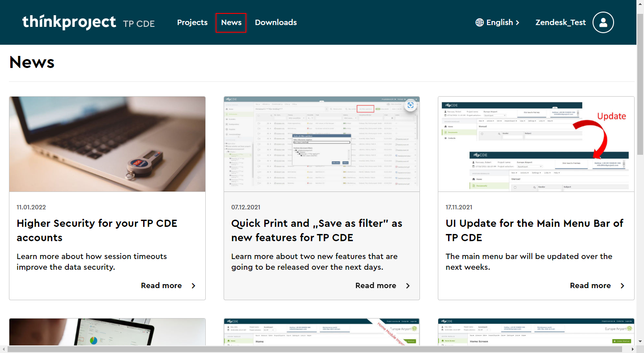
Task: Open the Zendesk_Test account menu
Action: pyautogui.click(x=560, y=22)
